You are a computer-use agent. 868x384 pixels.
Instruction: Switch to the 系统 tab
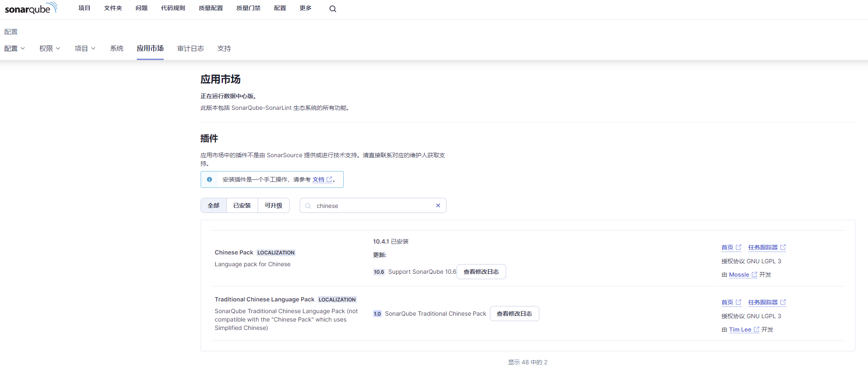pos(117,49)
